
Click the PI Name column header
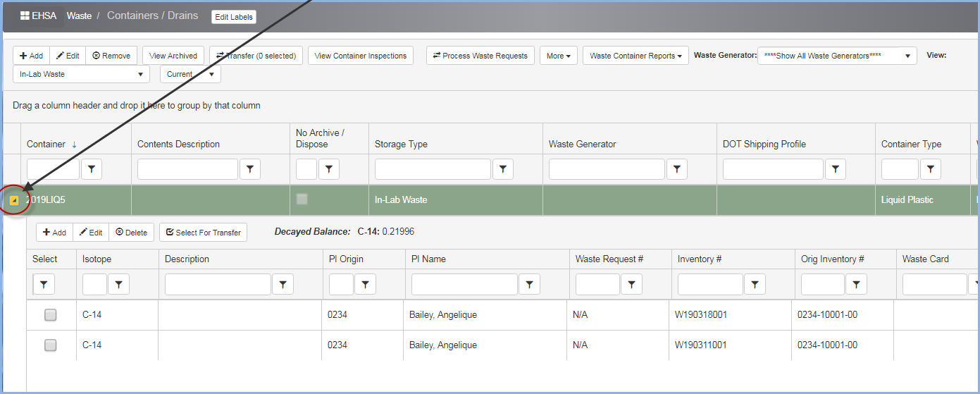pos(428,259)
